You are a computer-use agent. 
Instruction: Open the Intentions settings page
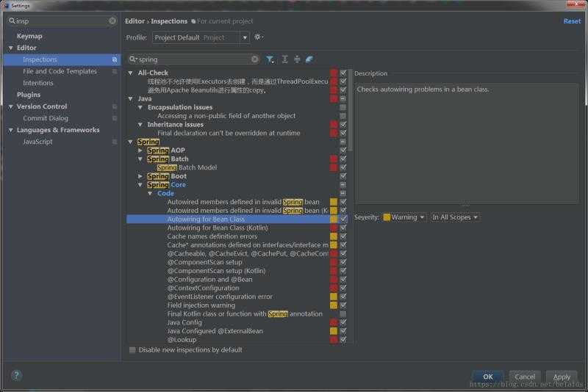[x=38, y=83]
